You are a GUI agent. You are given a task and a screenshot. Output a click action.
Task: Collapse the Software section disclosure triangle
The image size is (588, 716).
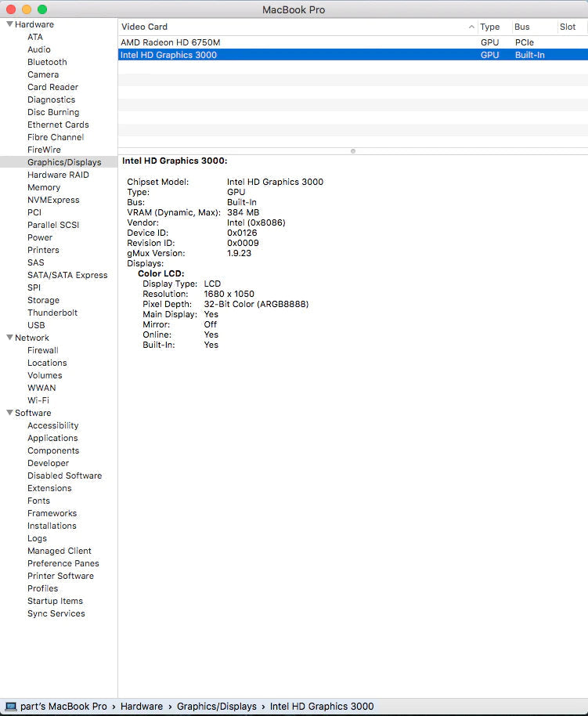[x=9, y=413]
